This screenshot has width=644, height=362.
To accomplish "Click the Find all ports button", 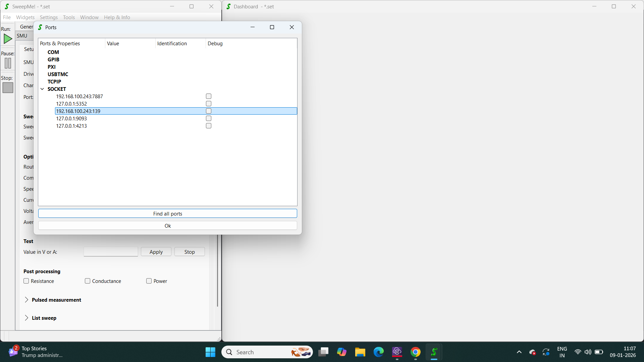I will tap(167, 214).
